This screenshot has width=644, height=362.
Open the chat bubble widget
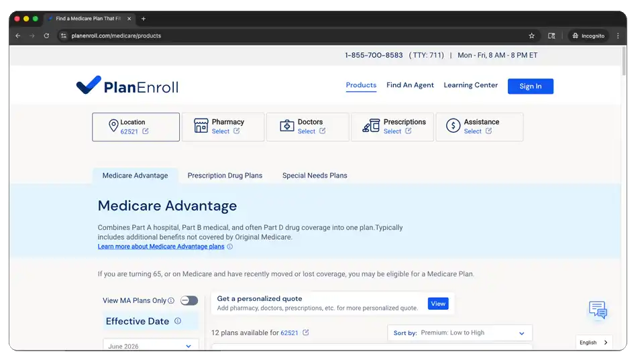[598, 310]
